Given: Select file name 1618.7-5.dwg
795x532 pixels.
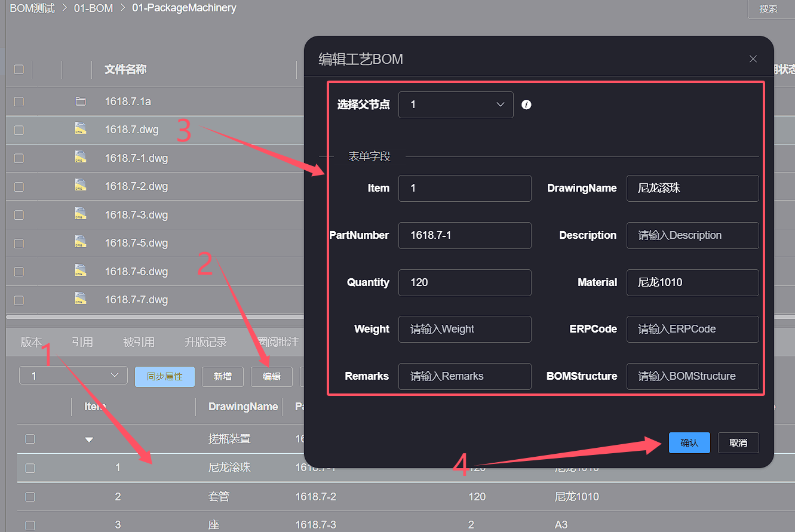Looking at the screenshot, I should coord(136,243).
